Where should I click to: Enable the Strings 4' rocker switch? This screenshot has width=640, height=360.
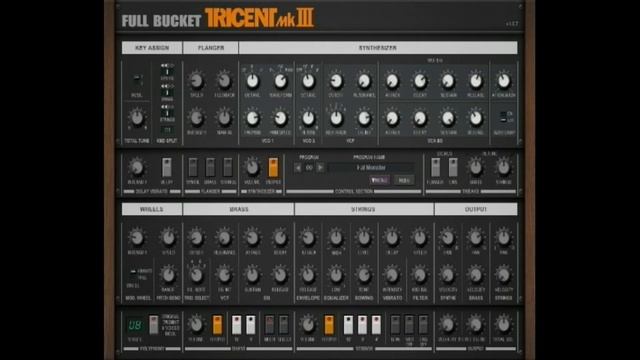click(376, 325)
